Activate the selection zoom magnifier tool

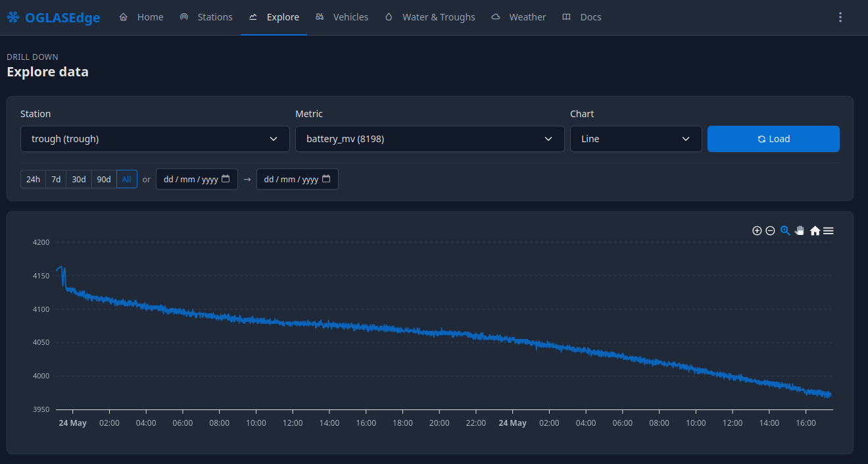[x=785, y=230]
